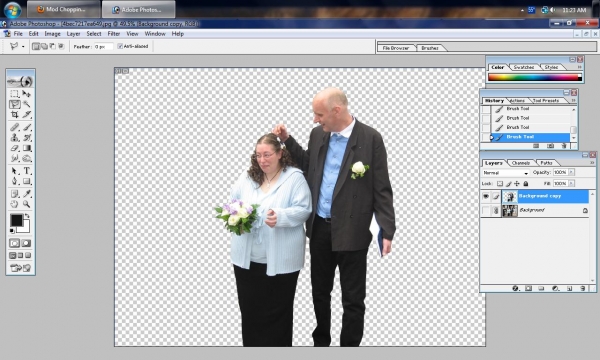This screenshot has width=600, height=360.
Task: Open the blend mode Normal dropdown
Action: 505,173
